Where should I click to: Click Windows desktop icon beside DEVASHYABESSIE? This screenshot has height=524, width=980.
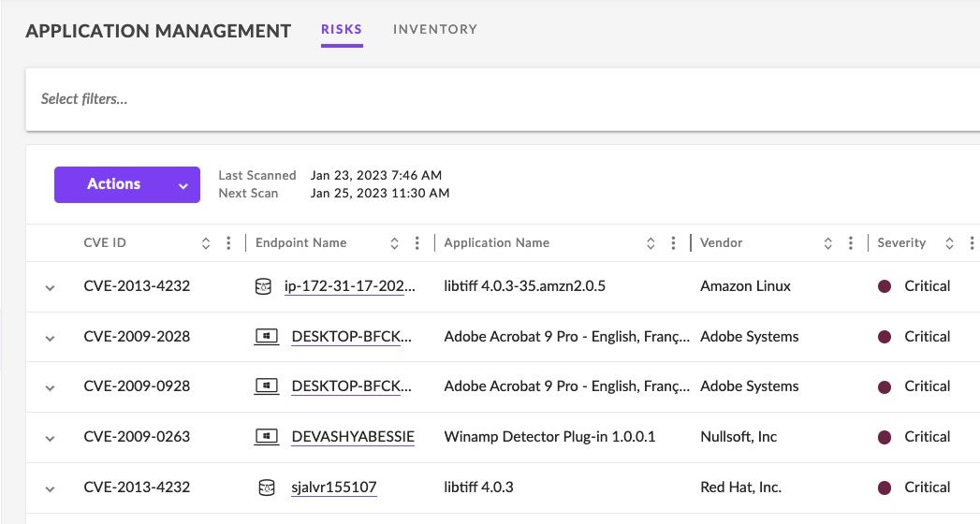coord(267,437)
